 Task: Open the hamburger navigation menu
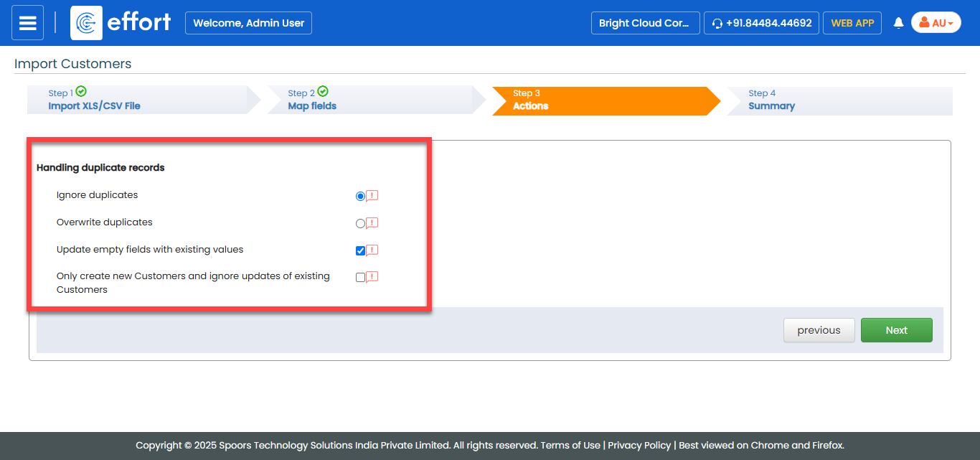tap(27, 23)
